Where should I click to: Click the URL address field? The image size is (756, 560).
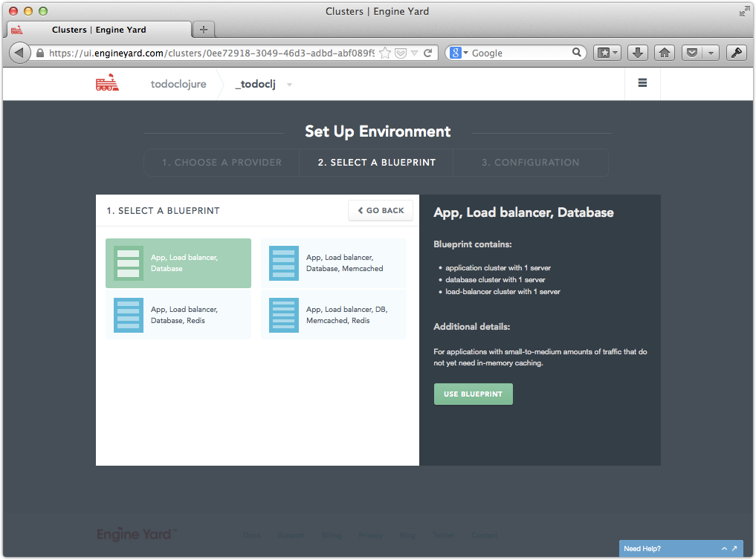coord(211,53)
